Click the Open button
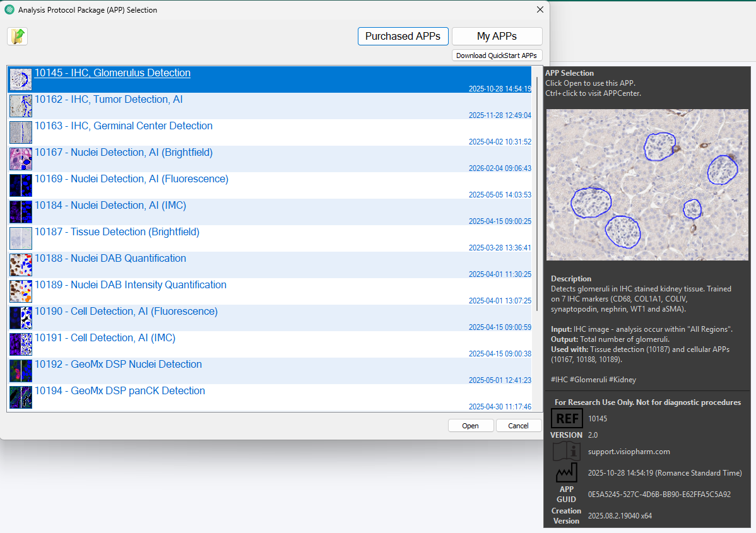This screenshot has height=533, width=756. pyautogui.click(x=471, y=426)
